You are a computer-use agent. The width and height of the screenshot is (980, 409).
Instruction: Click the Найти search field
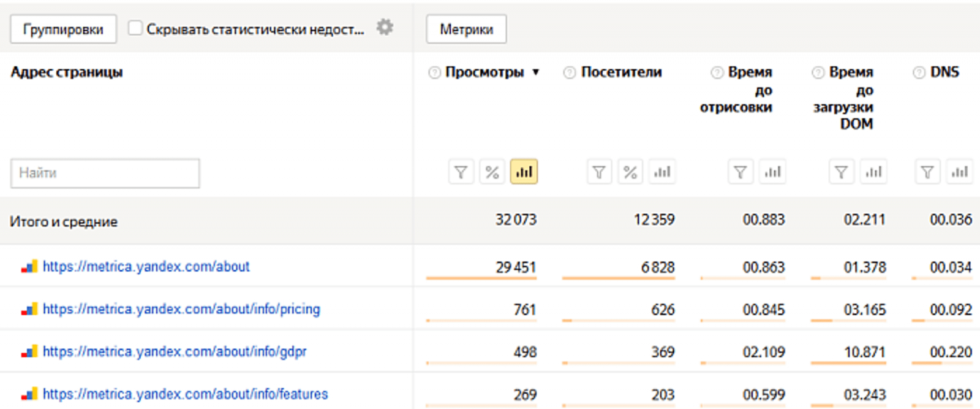pyautogui.click(x=105, y=173)
